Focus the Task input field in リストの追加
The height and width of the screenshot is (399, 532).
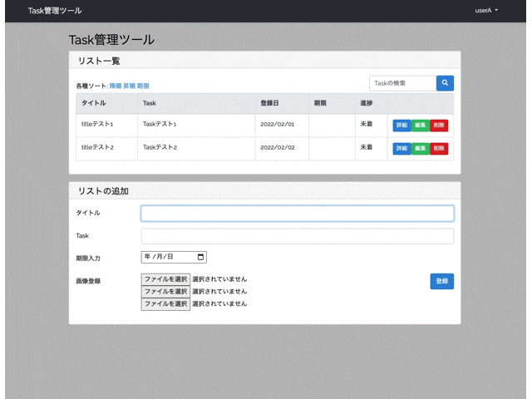click(298, 236)
